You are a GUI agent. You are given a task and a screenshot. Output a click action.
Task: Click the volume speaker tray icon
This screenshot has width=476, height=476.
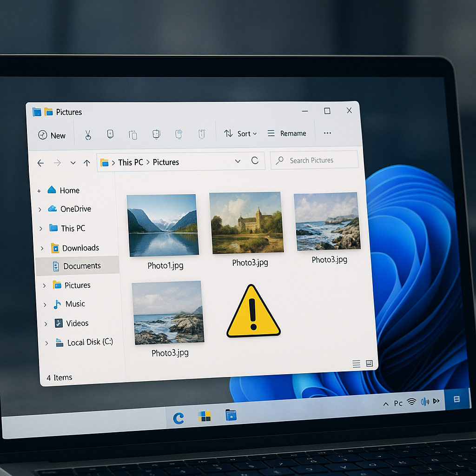[425, 402]
